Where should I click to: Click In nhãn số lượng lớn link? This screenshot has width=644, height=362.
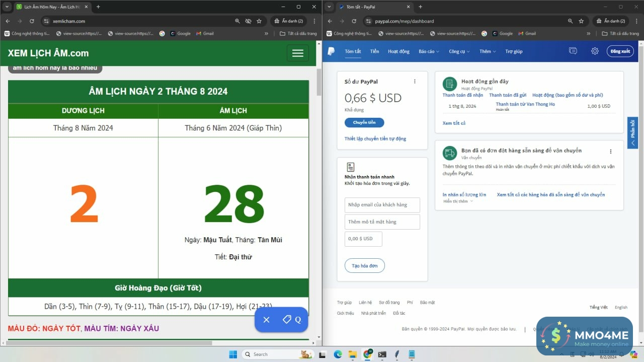[464, 194]
